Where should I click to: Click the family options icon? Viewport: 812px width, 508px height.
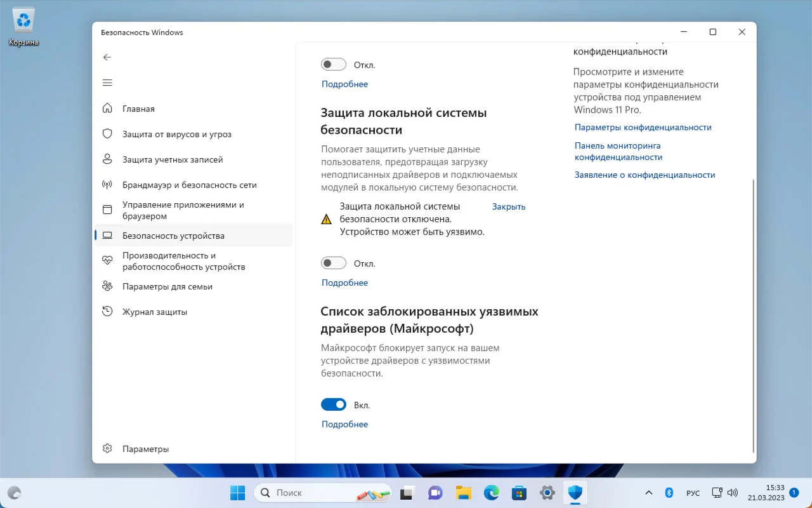tap(107, 286)
